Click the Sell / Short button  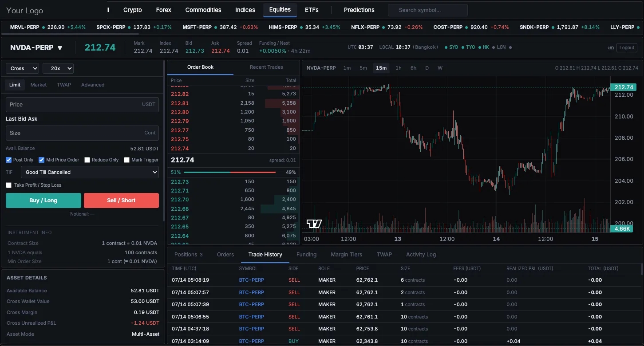[x=121, y=201]
